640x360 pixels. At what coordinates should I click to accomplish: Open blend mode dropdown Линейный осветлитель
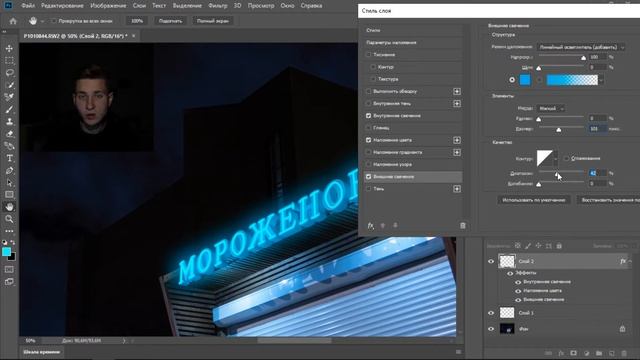point(580,47)
